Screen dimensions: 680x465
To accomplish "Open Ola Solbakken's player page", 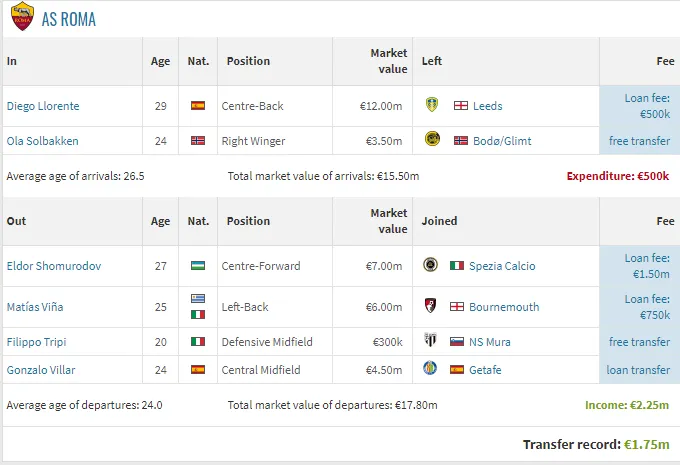I will coord(42,141).
